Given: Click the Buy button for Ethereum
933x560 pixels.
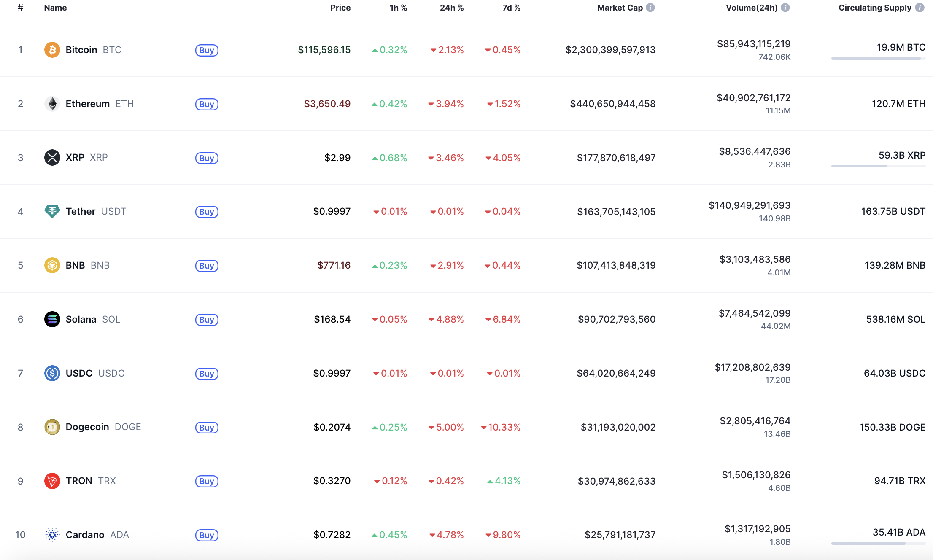Looking at the screenshot, I should click(x=206, y=104).
